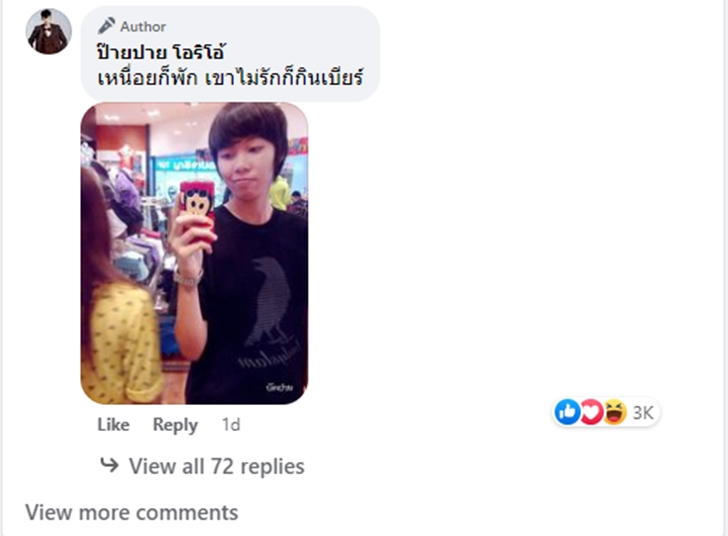Expand View all 72 replies
The height and width of the screenshot is (536, 728).
coord(216,466)
